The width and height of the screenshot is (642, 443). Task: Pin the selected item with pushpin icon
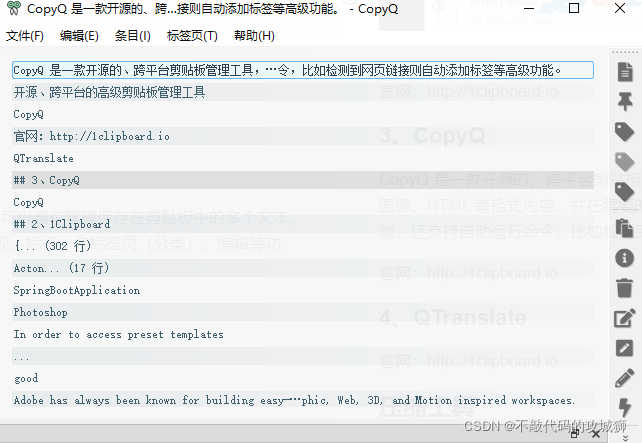pyautogui.click(x=625, y=102)
